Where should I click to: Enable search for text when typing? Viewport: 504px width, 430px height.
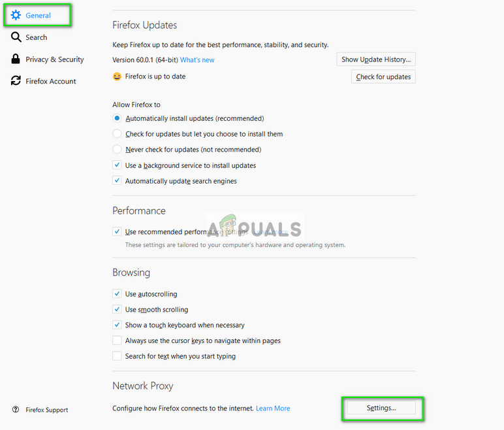(x=117, y=356)
